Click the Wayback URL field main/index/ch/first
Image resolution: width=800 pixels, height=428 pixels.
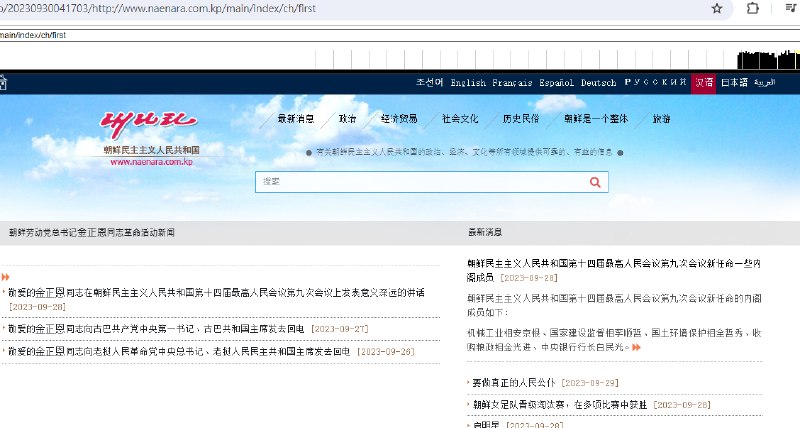pyautogui.click(x=400, y=35)
